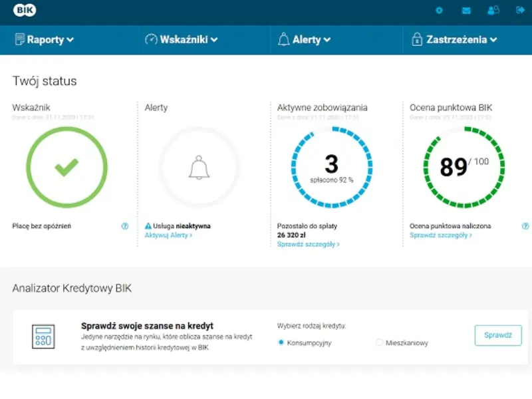Screen dimensions: 532x399
Task: Click the logout icon in header
Action: pyautogui.click(x=520, y=11)
